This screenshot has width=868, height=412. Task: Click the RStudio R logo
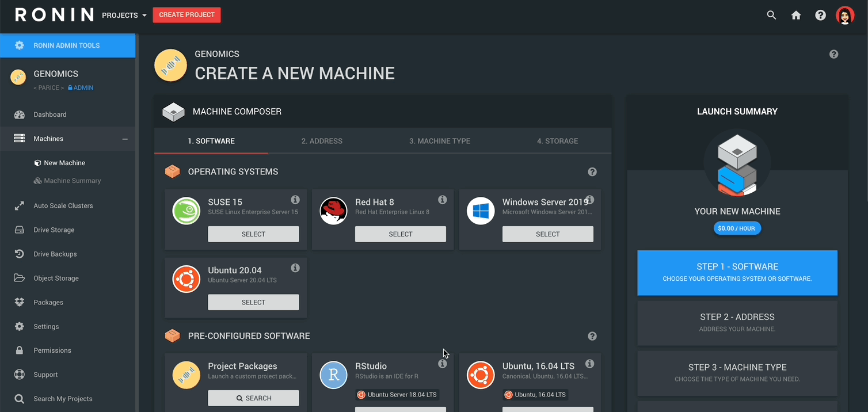(x=334, y=375)
